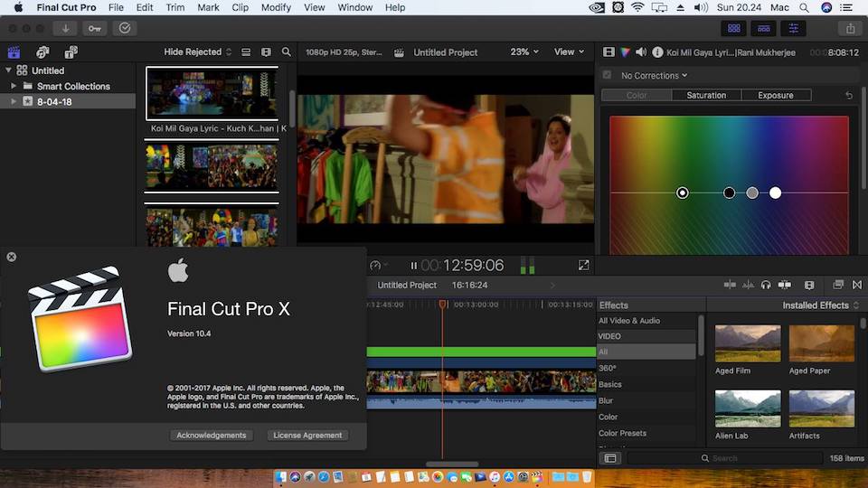The image size is (868, 488).
Task: Toggle the timeline panel toolbar button
Action: tap(764, 28)
